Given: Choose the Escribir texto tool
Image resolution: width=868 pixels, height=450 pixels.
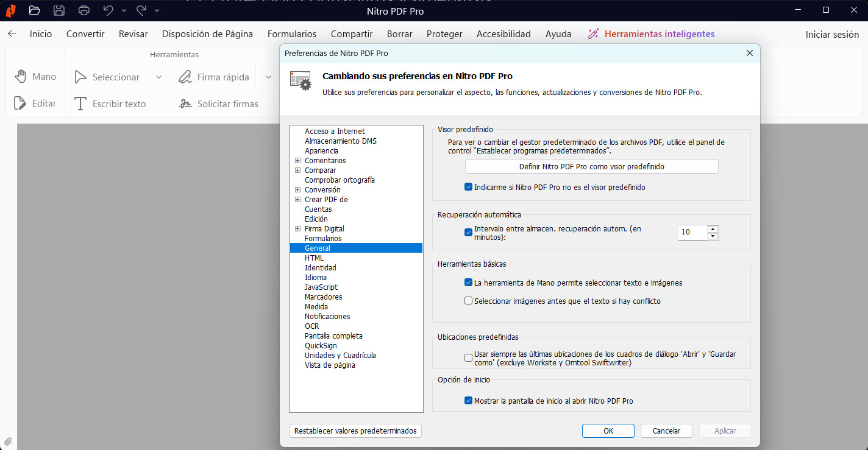Looking at the screenshot, I should click(x=110, y=104).
